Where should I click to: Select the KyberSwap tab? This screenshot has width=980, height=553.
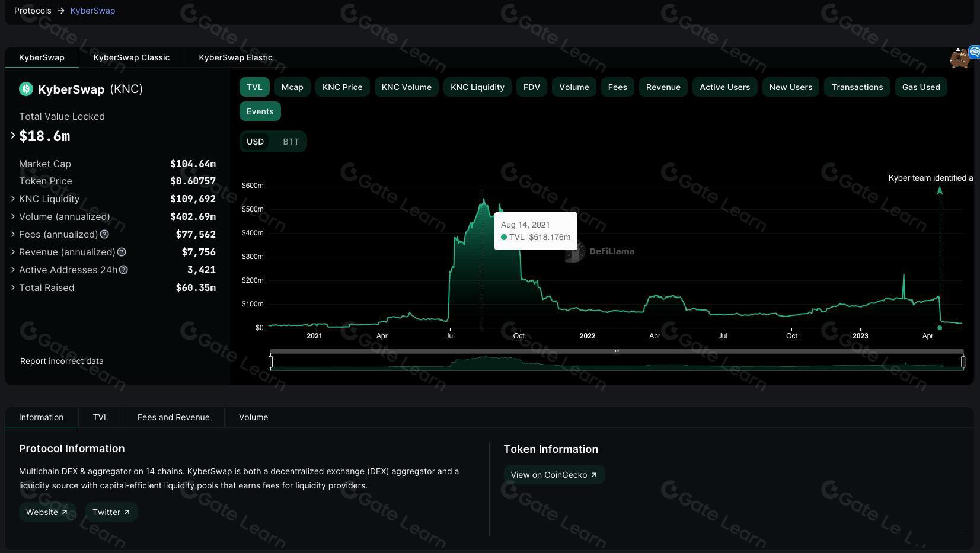click(42, 57)
